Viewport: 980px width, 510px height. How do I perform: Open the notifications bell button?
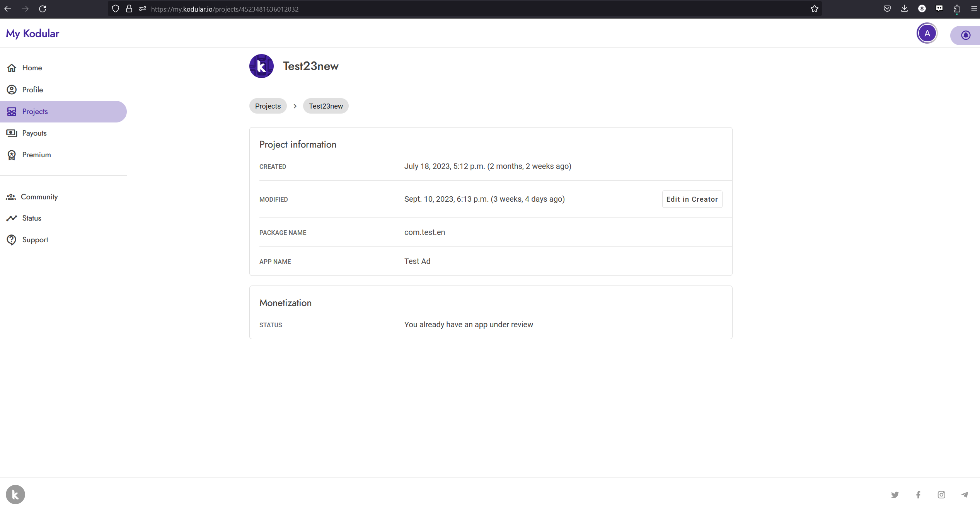click(965, 35)
